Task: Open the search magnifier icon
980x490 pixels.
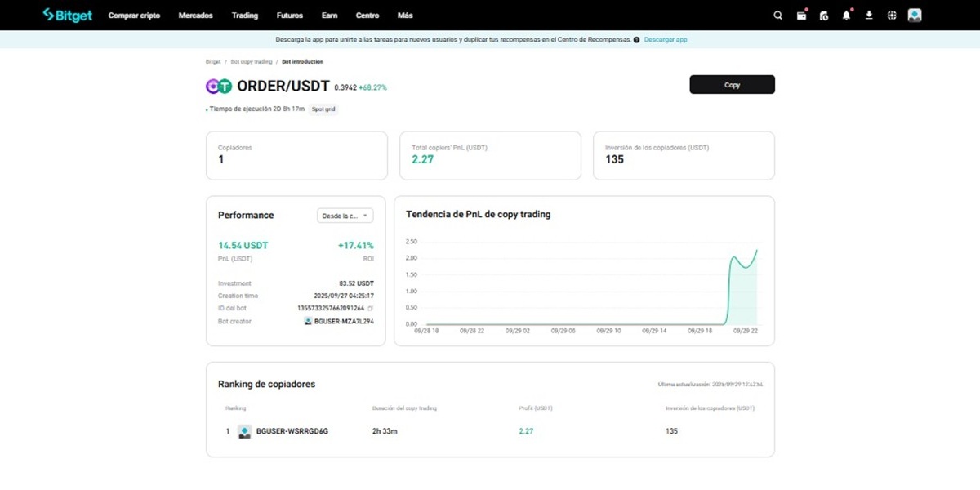Action: tap(777, 16)
